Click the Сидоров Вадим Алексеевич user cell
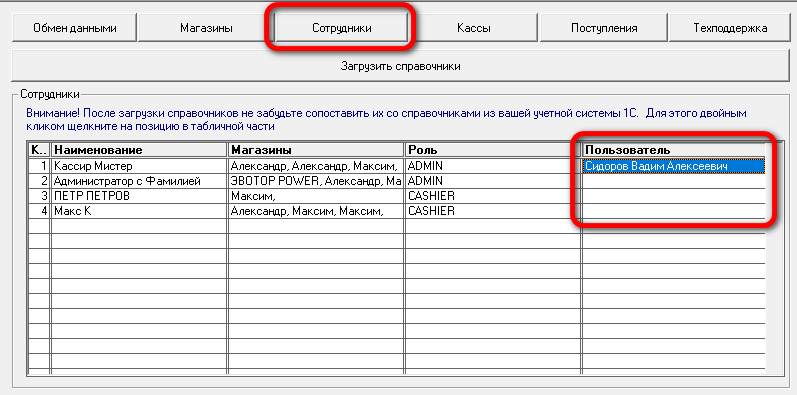Screen dimensions: 797x395 [x=674, y=166]
